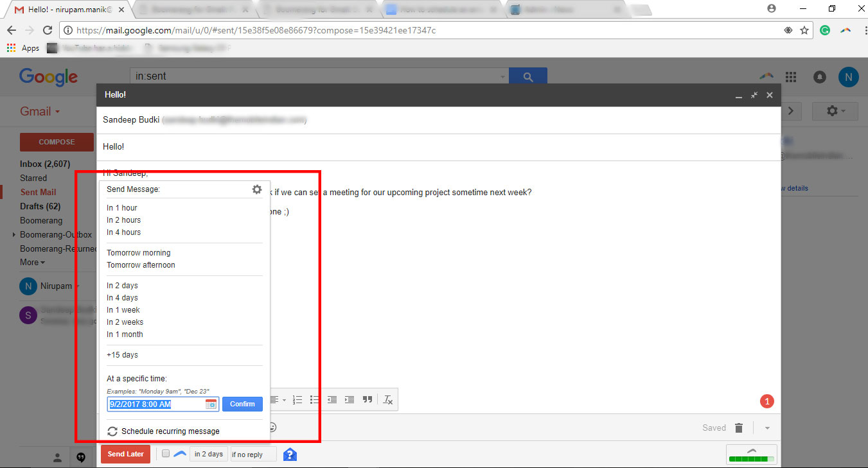Open the Sent Mail folder
Image resolution: width=868 pixels, height=468 pixels.
pyautogui.click(x=38, y=192)
